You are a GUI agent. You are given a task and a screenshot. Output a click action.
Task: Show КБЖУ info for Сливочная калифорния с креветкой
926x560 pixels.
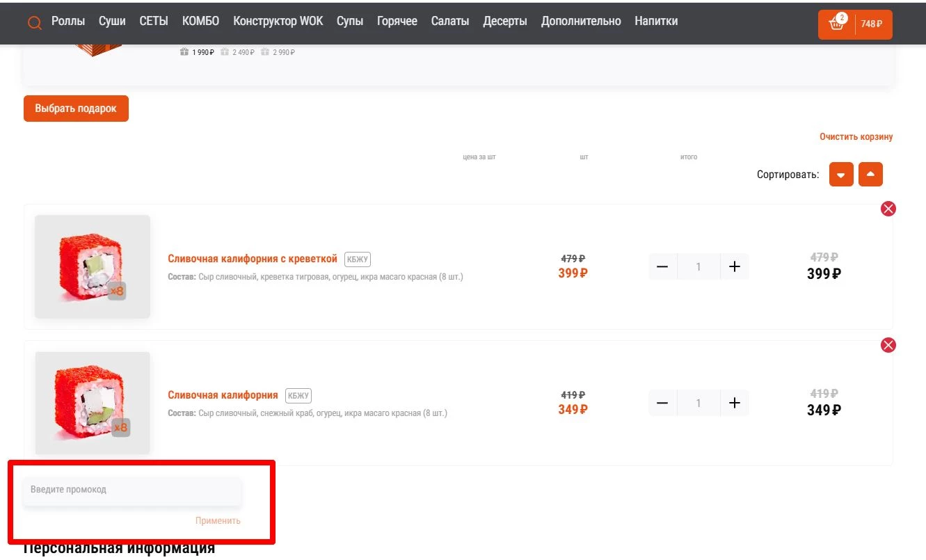(358, 259)
